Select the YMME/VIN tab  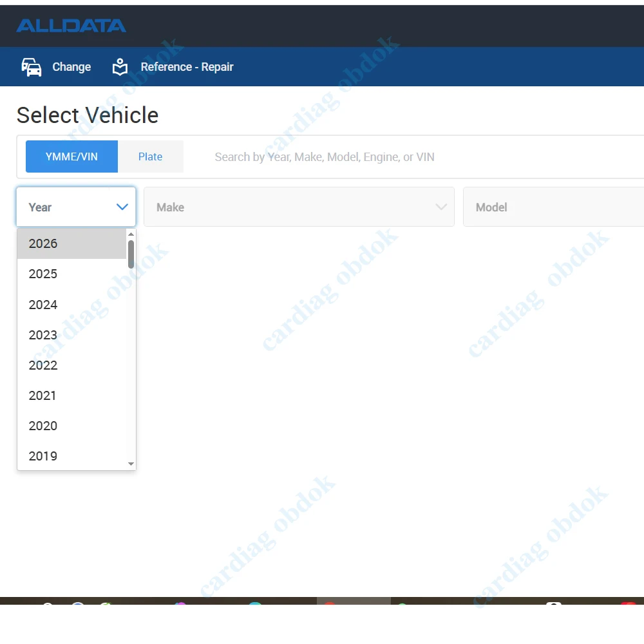pyautogui.click(x=71, y=156)
